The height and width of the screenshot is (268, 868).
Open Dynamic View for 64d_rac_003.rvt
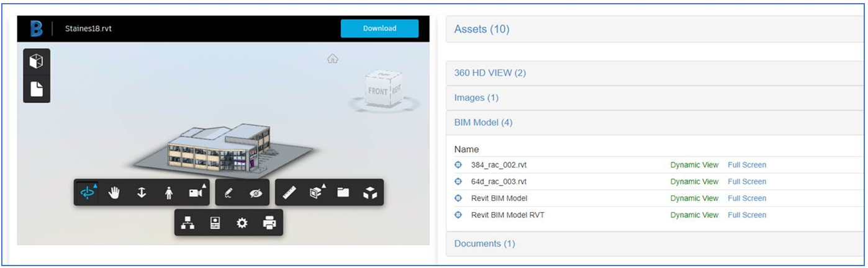[x=694, y=182]
